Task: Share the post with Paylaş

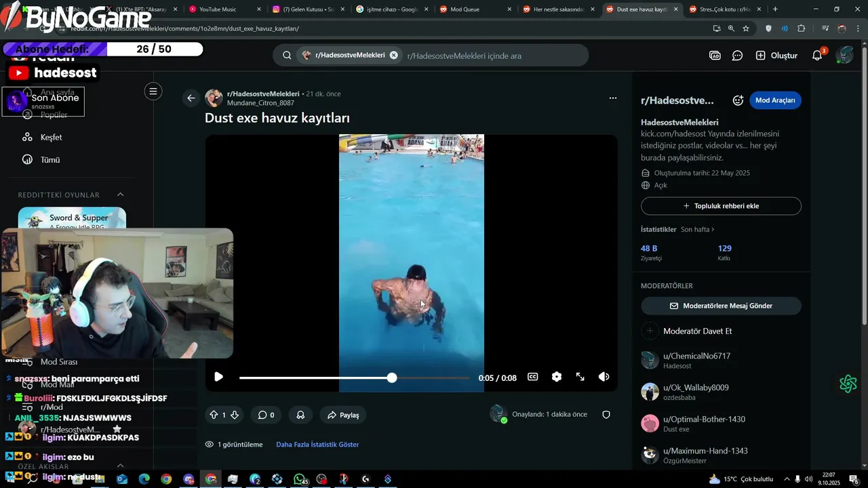Action: pos(343,415)
